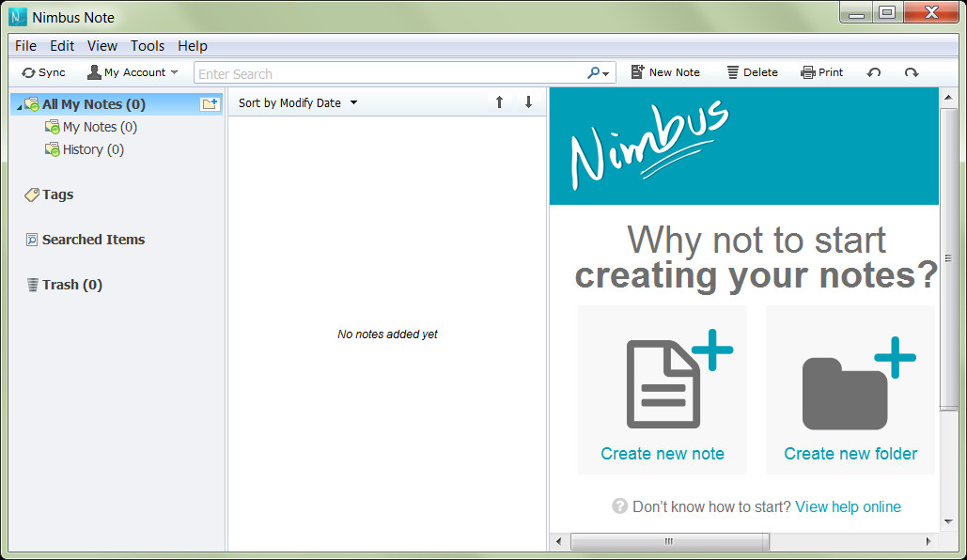967x560 pixels.
Task: Collapse the All My Notes tree
Action: (x=19, y=107)
